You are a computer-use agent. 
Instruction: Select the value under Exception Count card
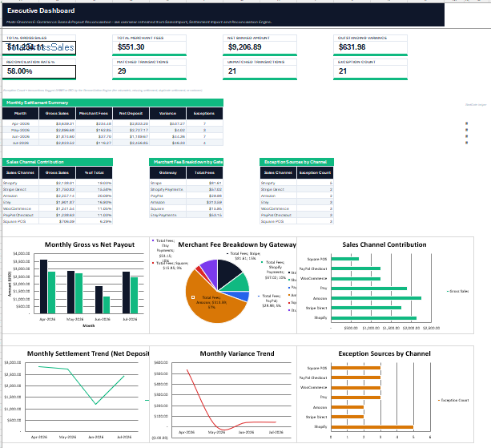[x=343, y=71]
